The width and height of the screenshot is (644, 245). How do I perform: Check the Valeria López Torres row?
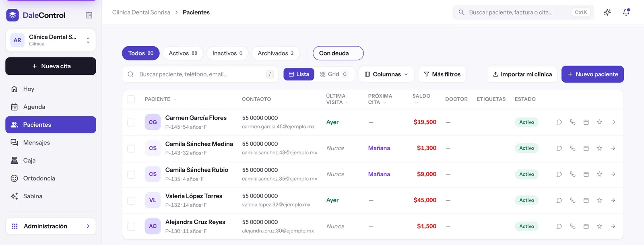131,200
